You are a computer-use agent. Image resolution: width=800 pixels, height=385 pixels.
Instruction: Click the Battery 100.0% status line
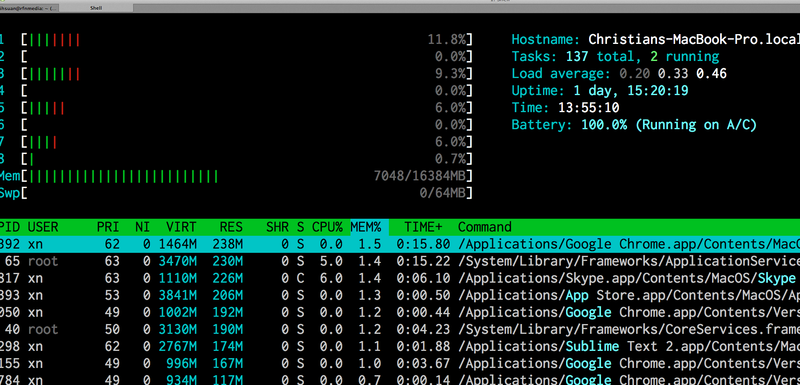click(x=634, y=125)
